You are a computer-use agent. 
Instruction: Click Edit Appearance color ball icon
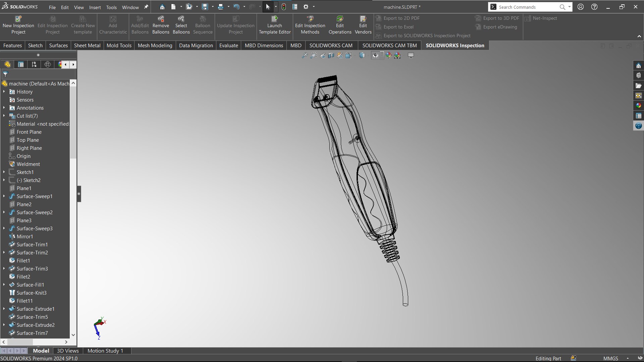click(x=388, y=55)
